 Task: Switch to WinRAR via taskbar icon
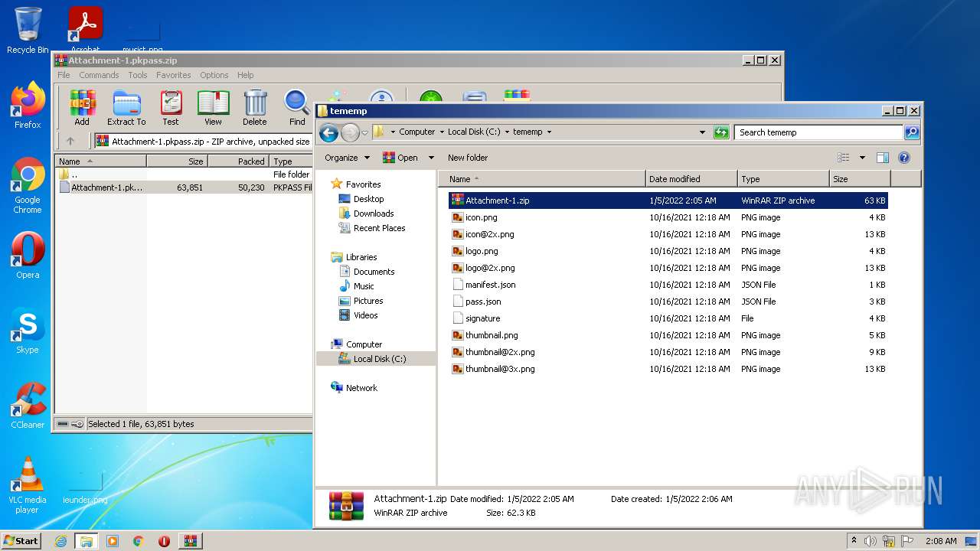coord(190,541)
